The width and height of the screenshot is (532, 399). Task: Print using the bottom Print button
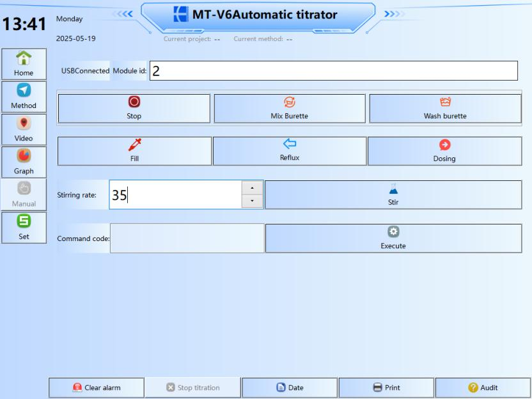[386, 387]
